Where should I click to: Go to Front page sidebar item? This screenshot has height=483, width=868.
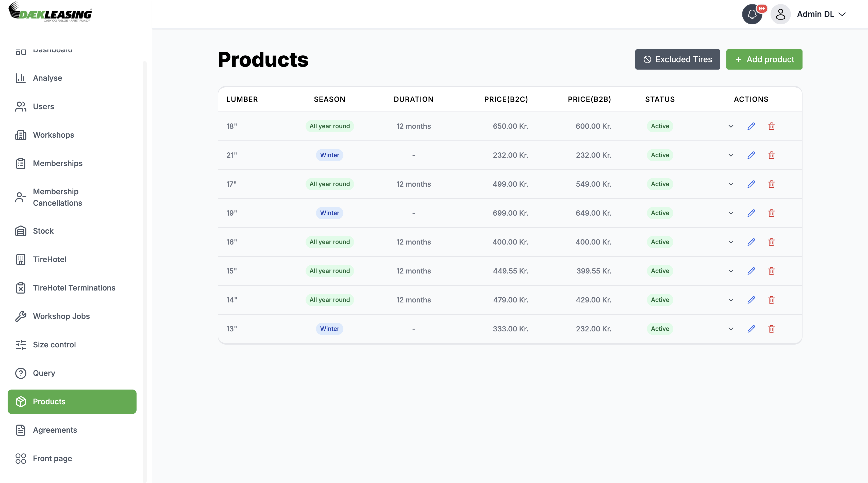[72, 458]
